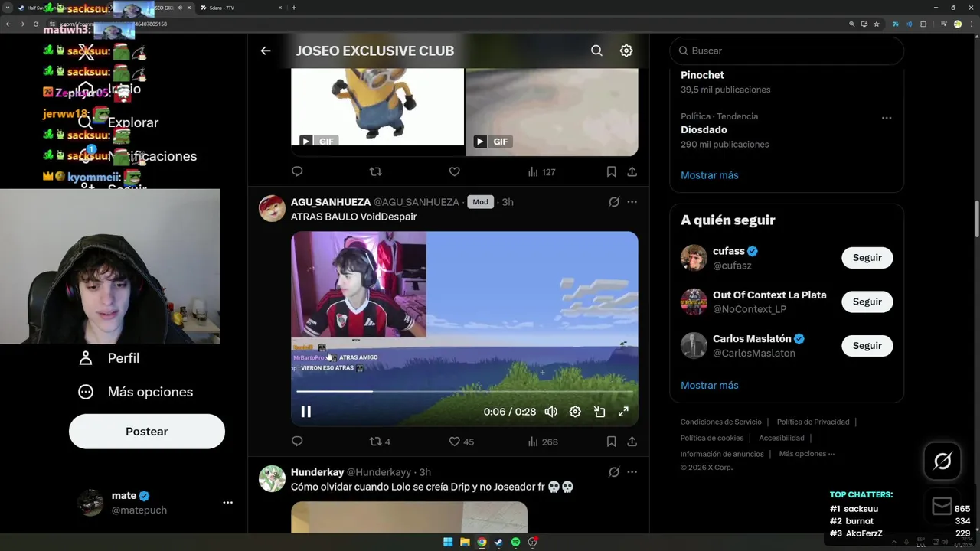Open Notificaciones in sidebar

pos(137,156)
